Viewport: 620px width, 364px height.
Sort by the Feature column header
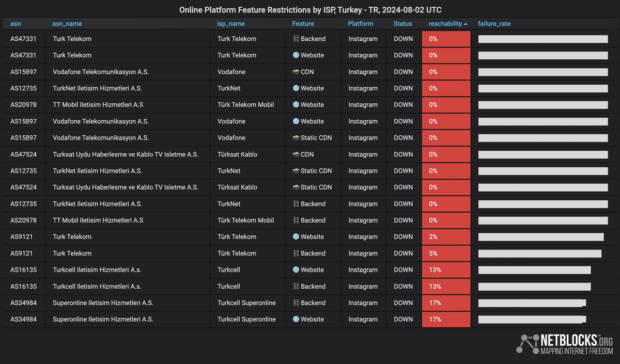[303, 24]
